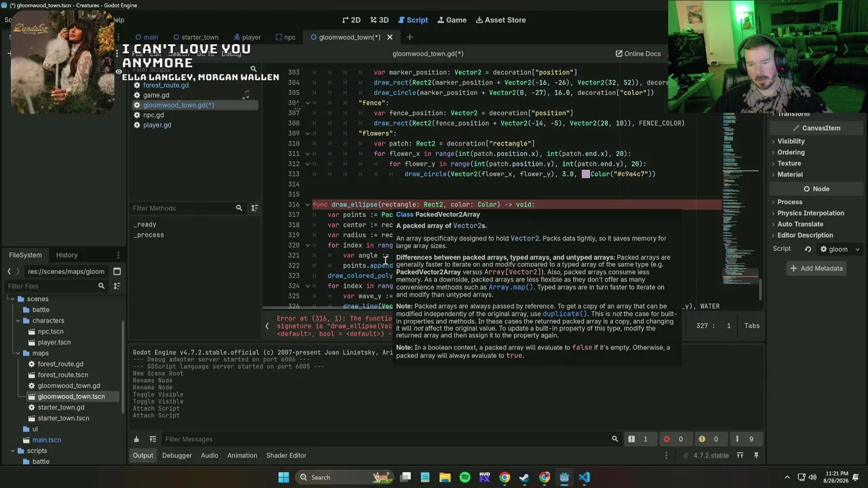
Task: Toggle alphabetical sorting of methods list
Action: coord(254,208)
